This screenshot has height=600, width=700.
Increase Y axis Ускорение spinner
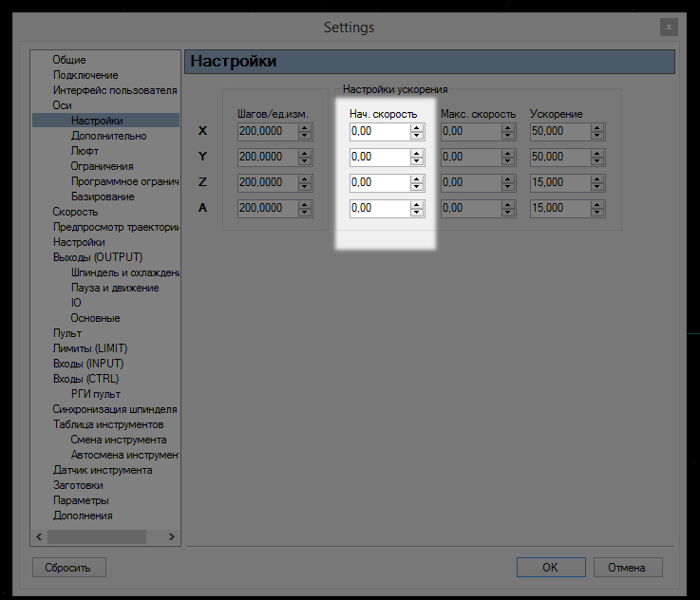point(597,153)
